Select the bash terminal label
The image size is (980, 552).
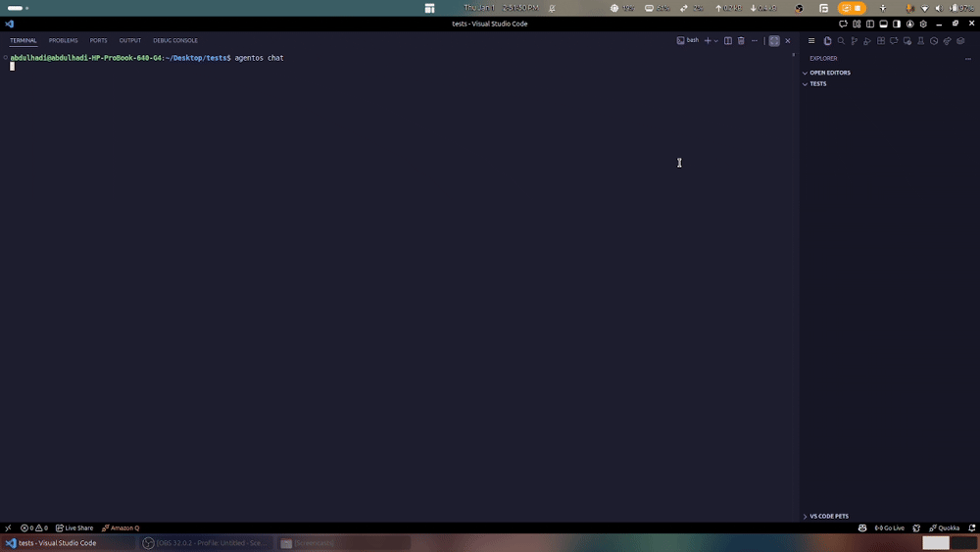688,40
